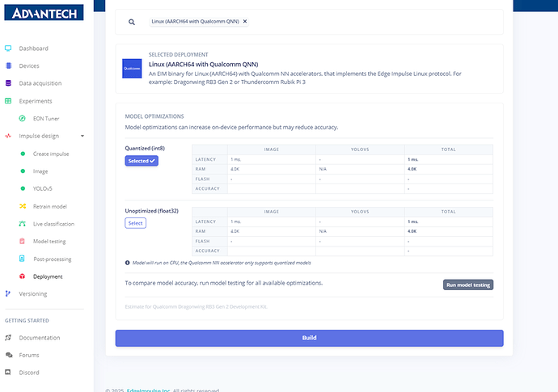This screenshot has width=558, height=392.
Task: Go to Retrain model
Action: click(50, 206)
